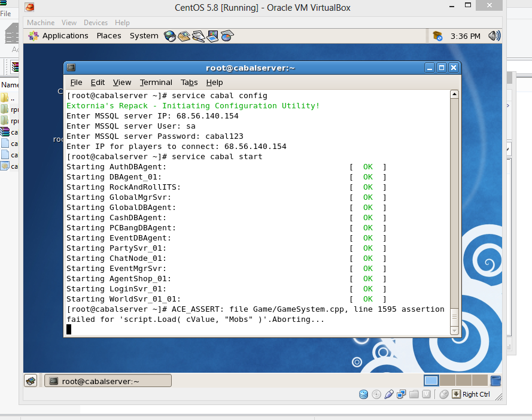This screenshot has height=420, width=532.
Task: Click the File menu in background window
Action: click(x=5, y=14)
